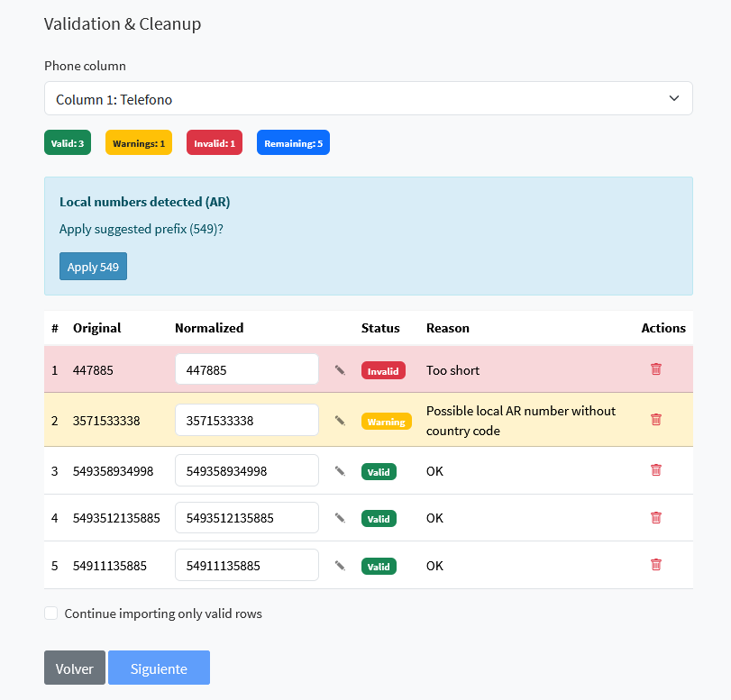The width and height of the screenshot is (731, 700).
Task: Delete row 3 with number 549358934998
Action: pos(656,469)
